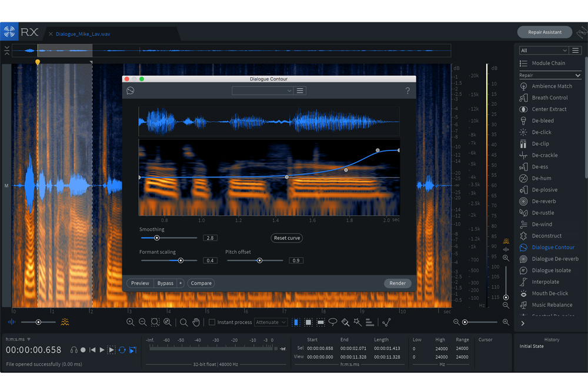Collapse the Repair category
Screen dimensions: 588x392
click(578, 75)
